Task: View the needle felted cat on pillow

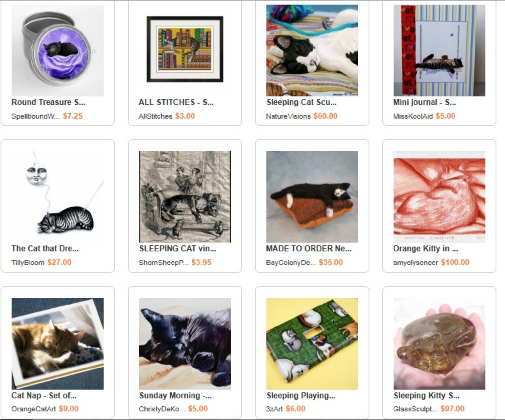Action: [x=312, y=197]
